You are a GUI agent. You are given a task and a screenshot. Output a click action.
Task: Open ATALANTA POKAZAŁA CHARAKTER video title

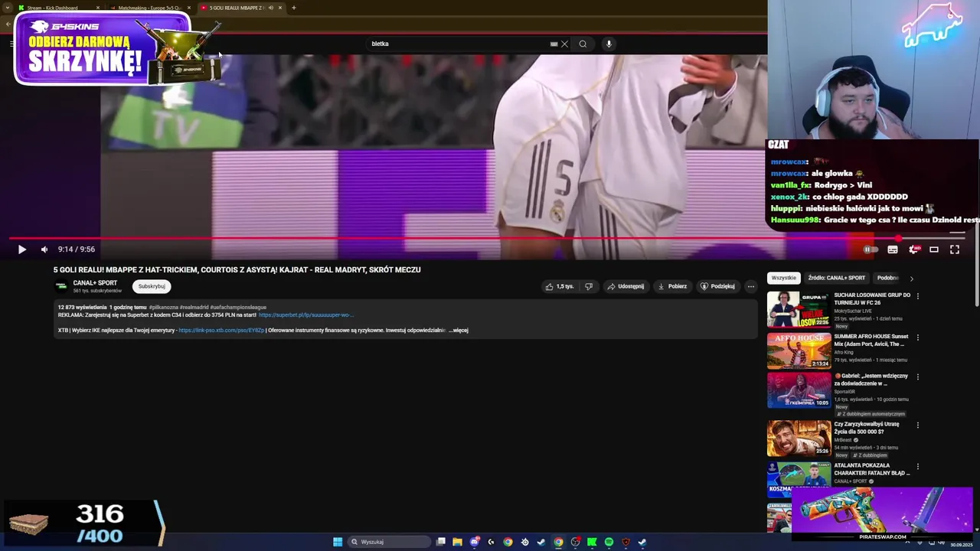pos(871,469)
